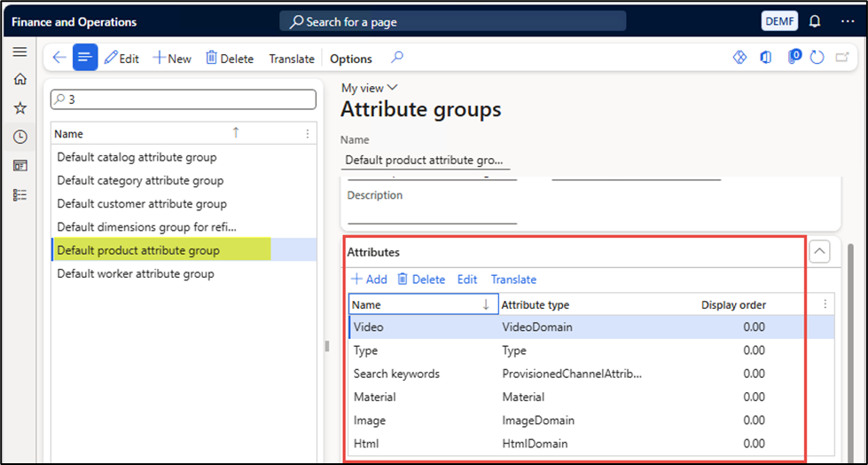Select the Material attribute name cell

tap(424, 397)
